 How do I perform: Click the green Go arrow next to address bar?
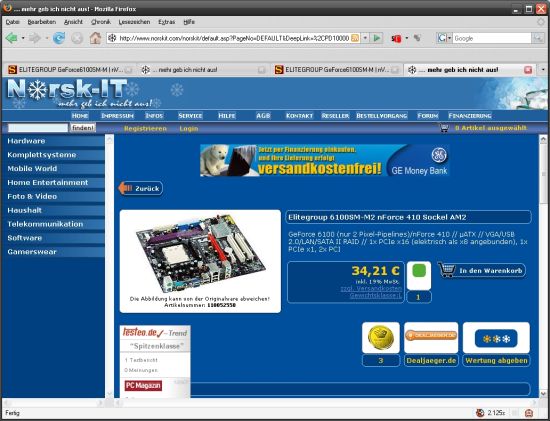[377, 38]
